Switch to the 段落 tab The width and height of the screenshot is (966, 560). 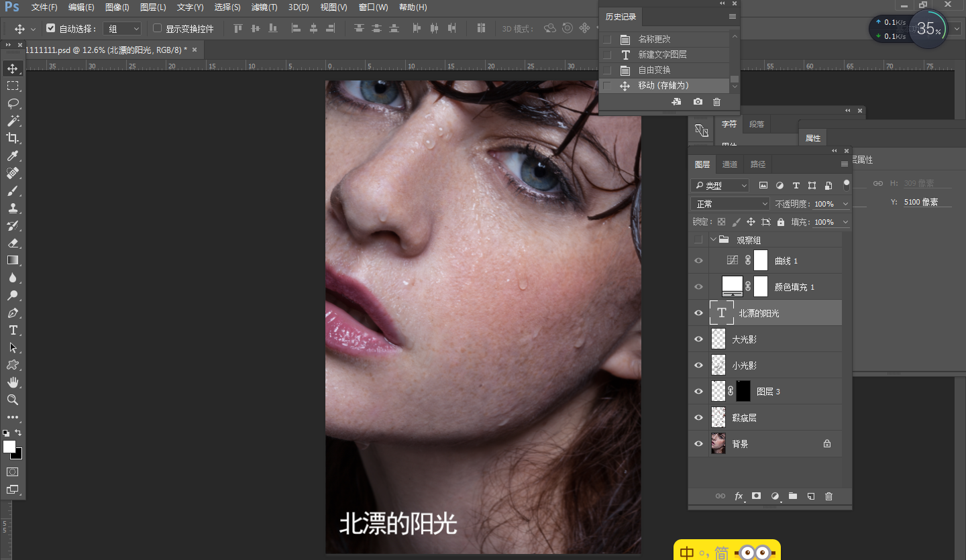[x=757, y=124]
